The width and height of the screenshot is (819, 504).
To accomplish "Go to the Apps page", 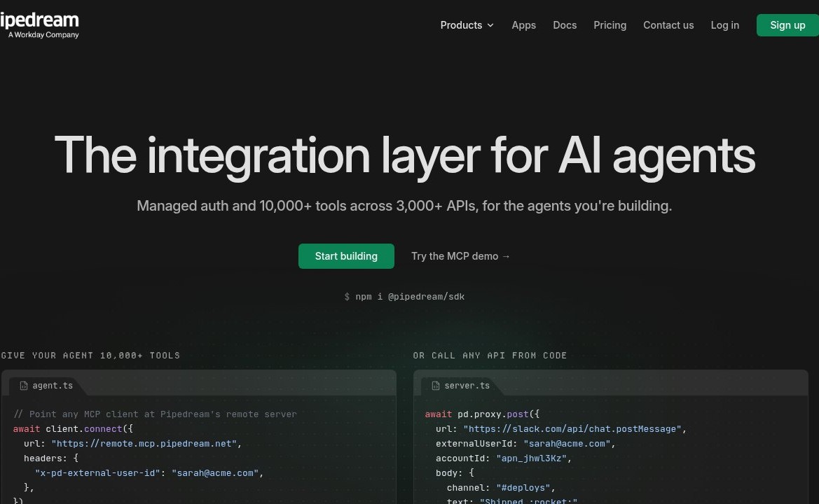I will (523, 25).
